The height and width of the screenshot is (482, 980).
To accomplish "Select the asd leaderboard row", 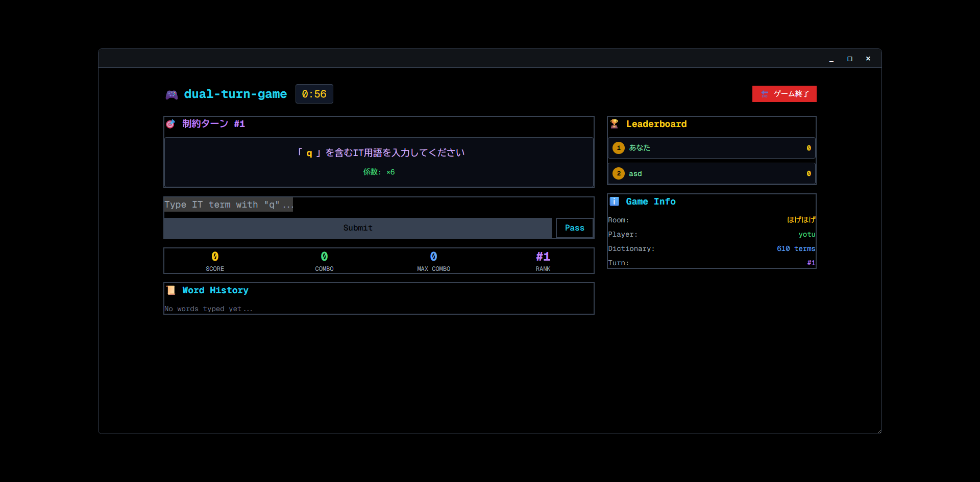I will point(712,173).
